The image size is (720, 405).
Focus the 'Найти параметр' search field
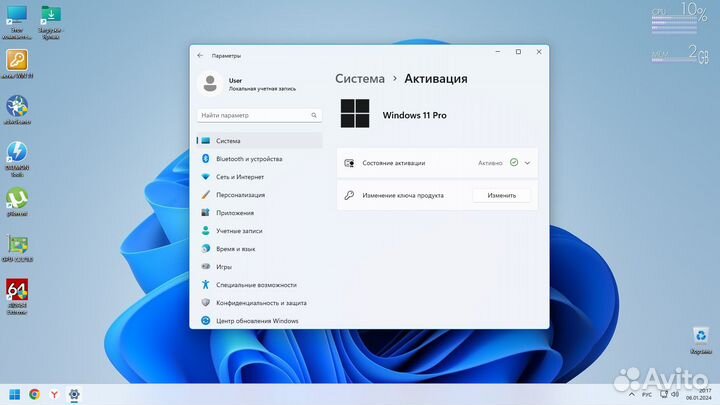click(x=259, y=115)
